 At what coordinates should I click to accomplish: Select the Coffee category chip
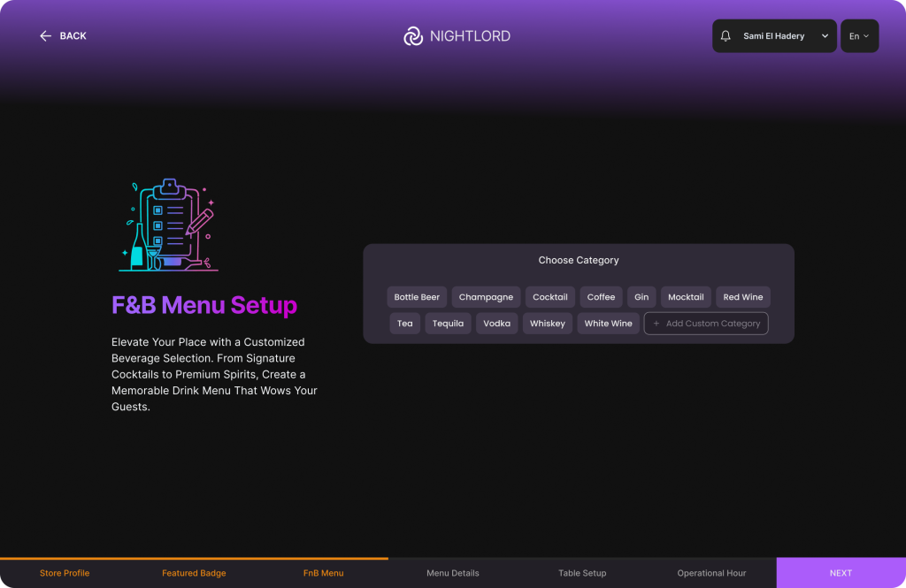click(x=601, y=297)
